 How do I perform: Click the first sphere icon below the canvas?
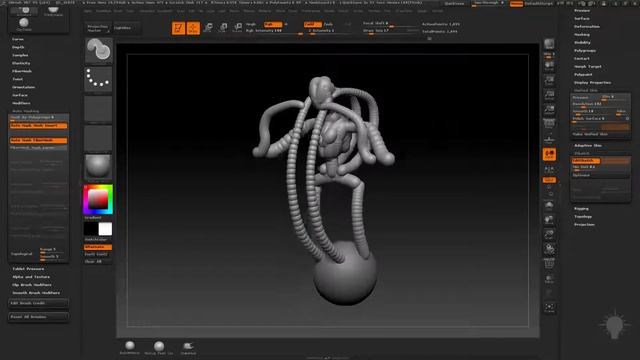click(130, 347)
